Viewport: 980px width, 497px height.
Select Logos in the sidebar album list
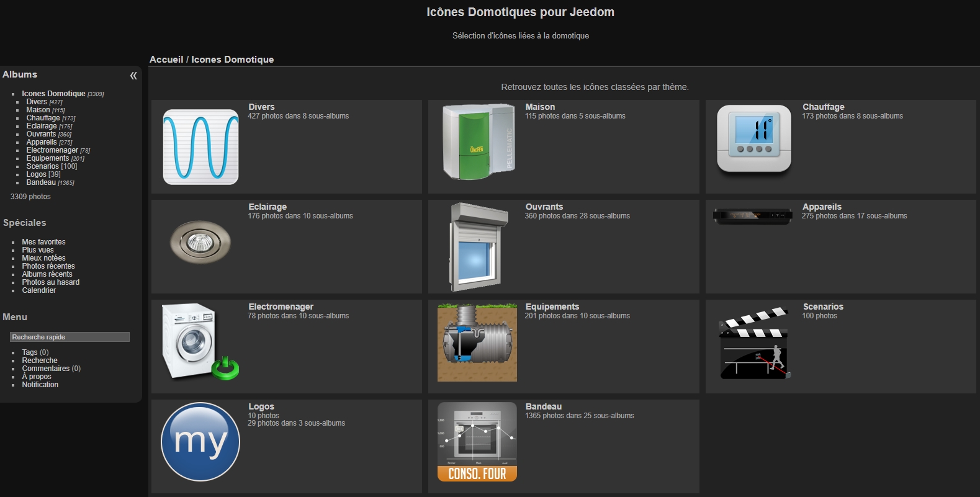(x=36, y=174)
